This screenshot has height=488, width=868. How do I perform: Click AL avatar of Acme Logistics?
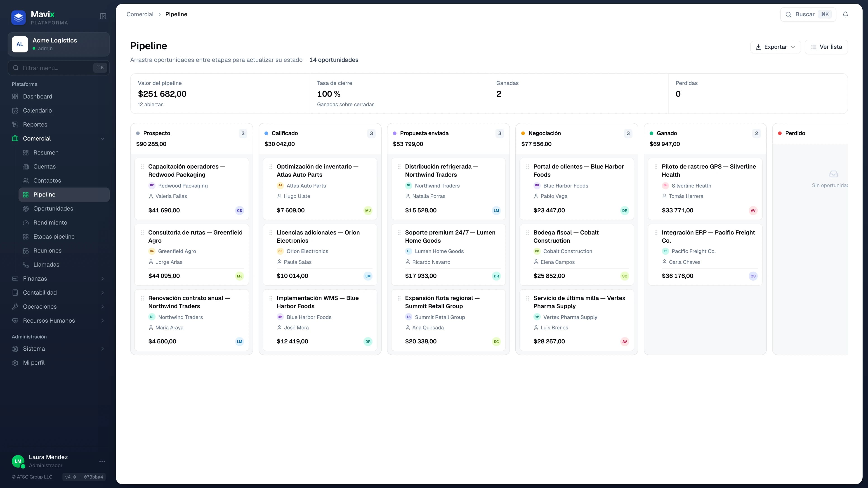click(20, 45)
